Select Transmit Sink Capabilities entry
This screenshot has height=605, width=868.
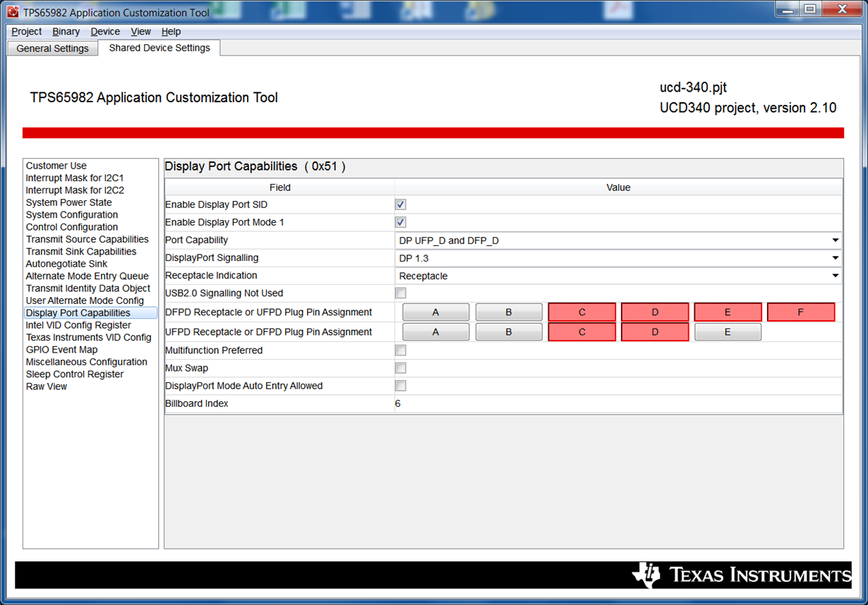(81, 251)
